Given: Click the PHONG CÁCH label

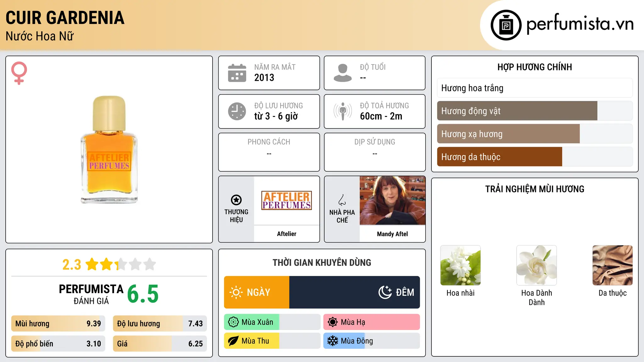Looking at the screenshot, I should click(x=269, y=142).
